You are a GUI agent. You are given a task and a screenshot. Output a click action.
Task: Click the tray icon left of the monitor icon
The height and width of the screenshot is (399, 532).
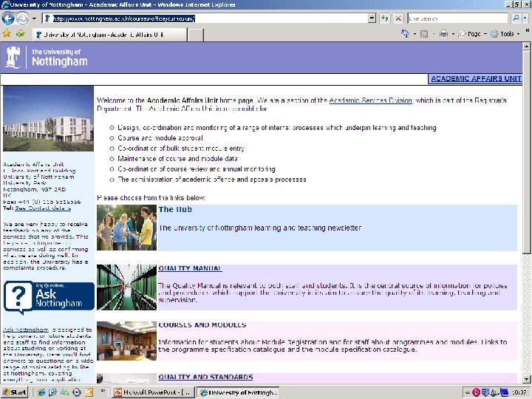point(495,392)
